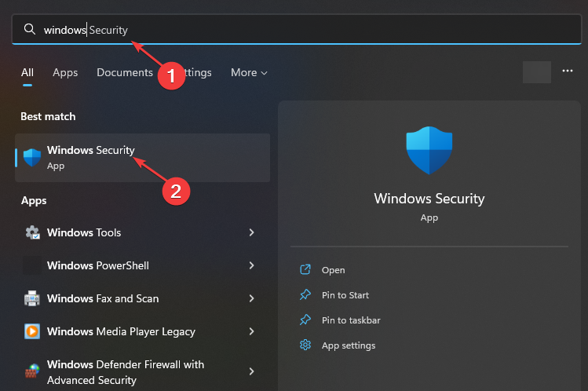
Task: Click the Windows PowerShell icon
Action: 32,265
